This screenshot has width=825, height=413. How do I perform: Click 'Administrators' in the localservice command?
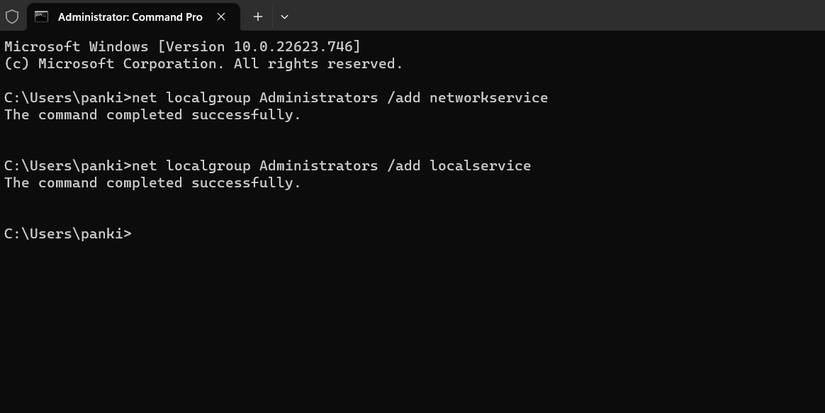point(314,166)
